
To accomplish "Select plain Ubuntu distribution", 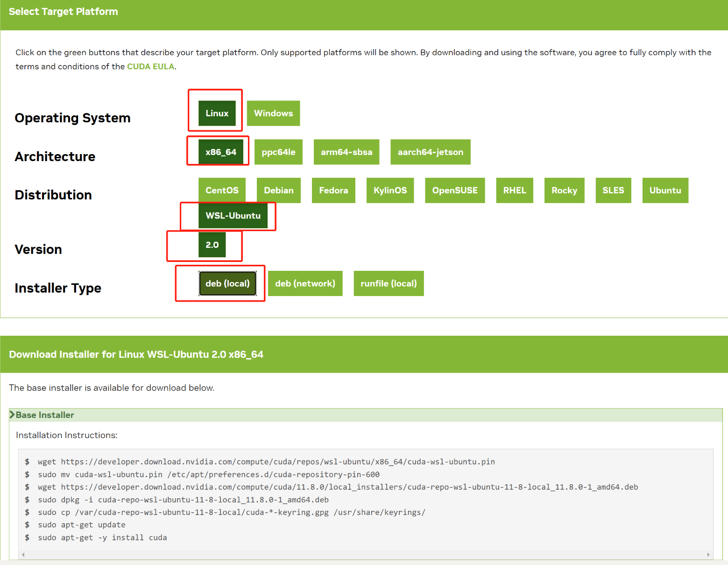I will point(665,190).
